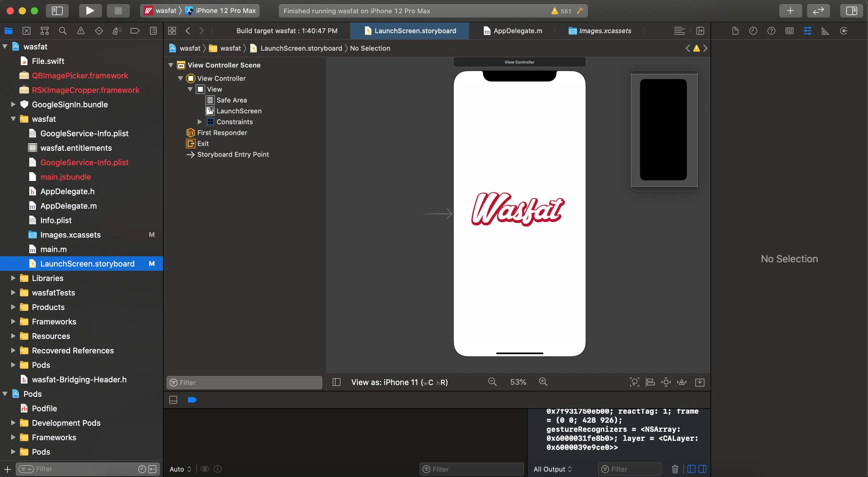Image resolution: width=868 pixels, height=477 pixels.
Task: Expand the Libraries folder
Action: point(13,278)
